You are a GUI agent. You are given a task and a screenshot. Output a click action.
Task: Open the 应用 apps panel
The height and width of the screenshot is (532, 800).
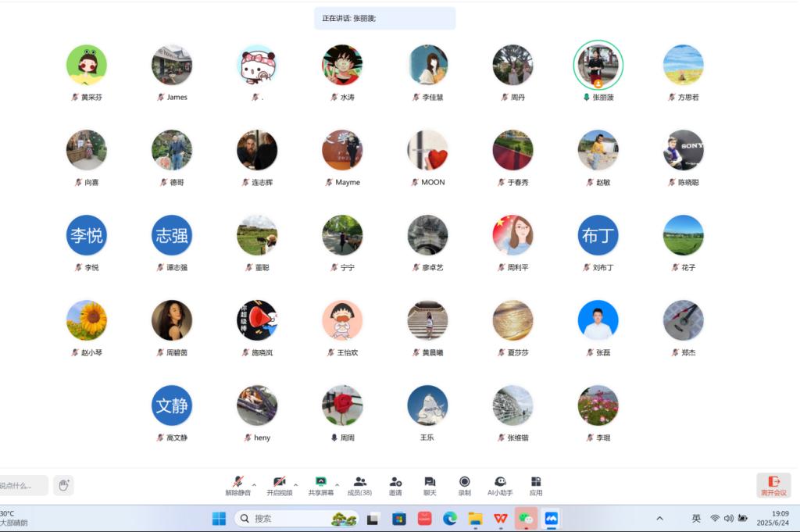(x=536, y=483)
